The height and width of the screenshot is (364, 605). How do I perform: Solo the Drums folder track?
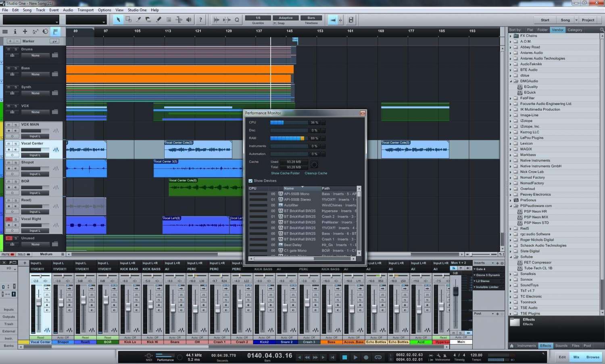coord(16,49)
